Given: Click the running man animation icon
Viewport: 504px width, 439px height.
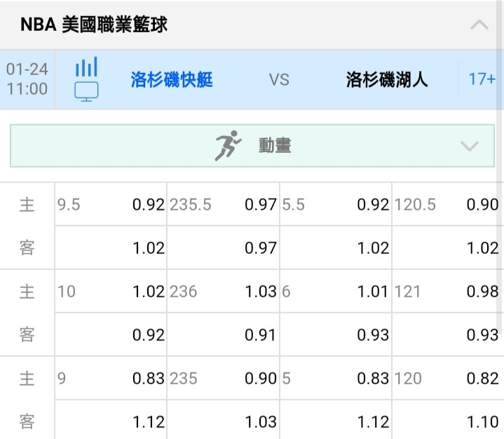Looking at the screenshot, I should [x=229, y=146].
